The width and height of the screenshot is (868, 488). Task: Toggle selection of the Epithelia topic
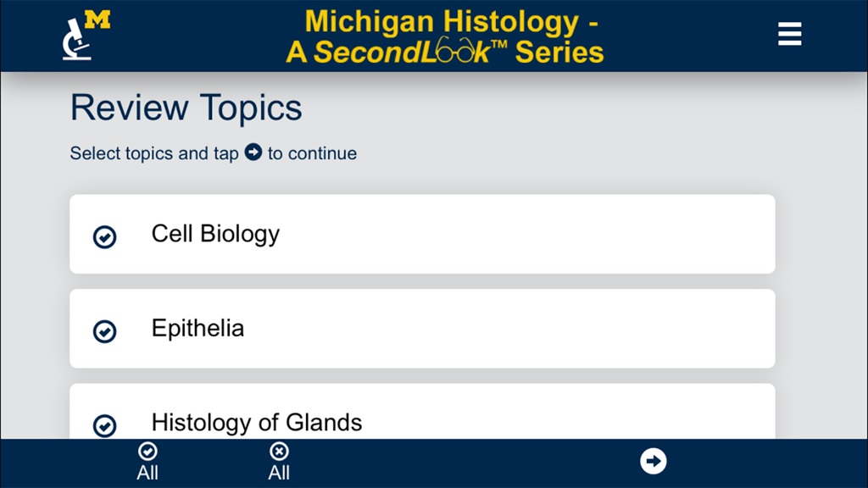pos(104,332)
